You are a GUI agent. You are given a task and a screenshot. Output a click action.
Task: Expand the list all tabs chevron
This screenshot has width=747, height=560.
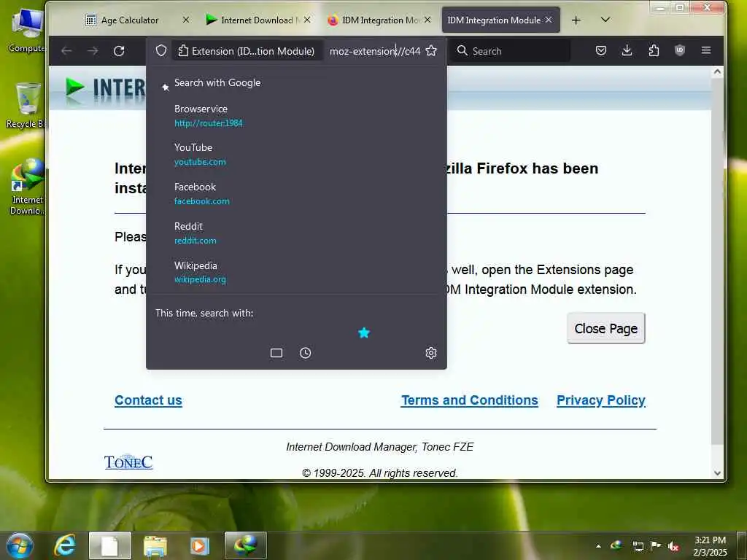(605, 20)
